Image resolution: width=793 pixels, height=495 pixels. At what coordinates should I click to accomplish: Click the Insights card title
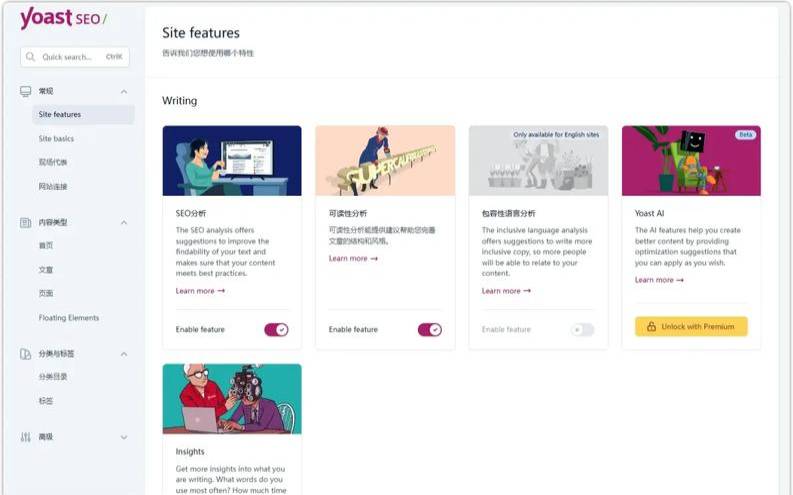click(190, 452)
